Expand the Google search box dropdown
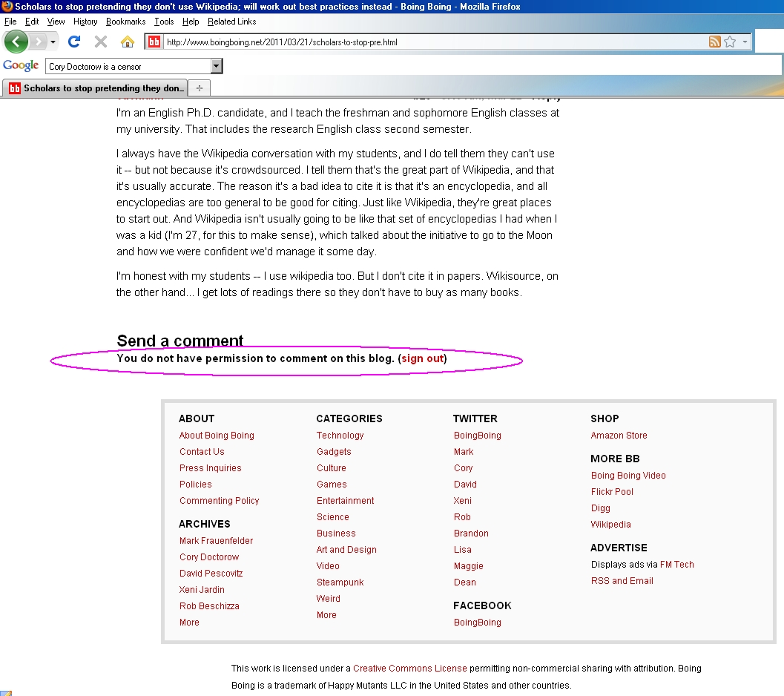This screenshot has height=696, width=784. 217,67
